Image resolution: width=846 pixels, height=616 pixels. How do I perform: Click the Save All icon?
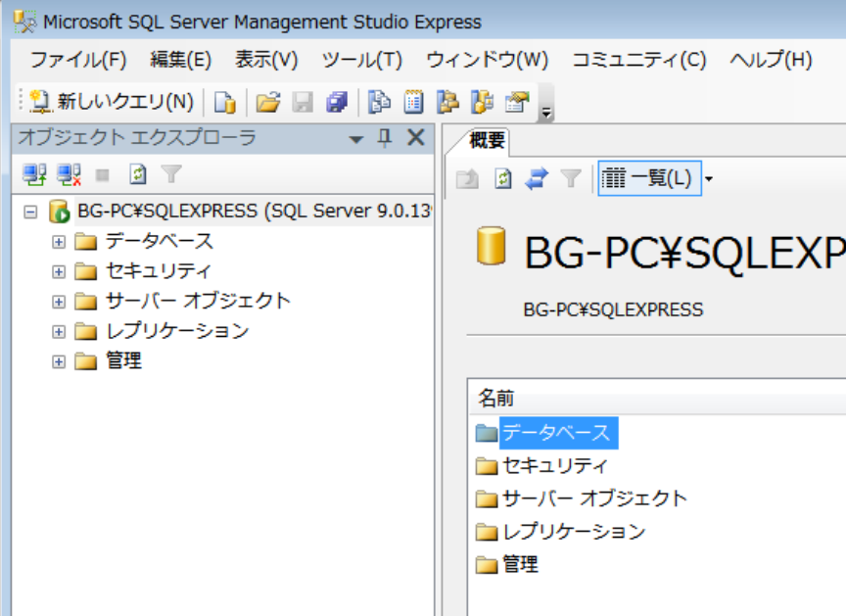point(337,102)
